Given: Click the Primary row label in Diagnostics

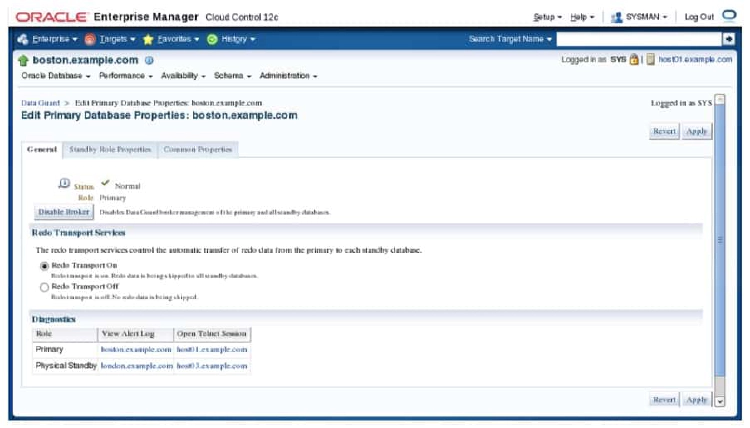Looking at the screenshot, I should (x=49, y=350).
